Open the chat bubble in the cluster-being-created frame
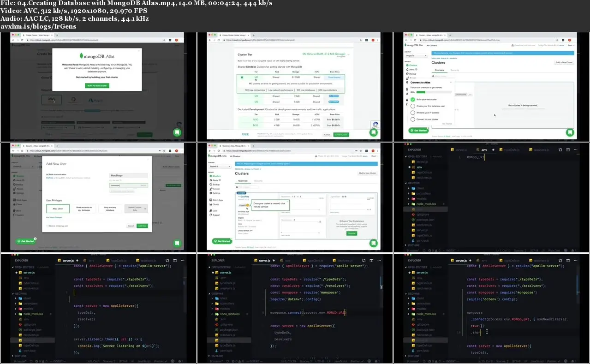The width and height of the screenshot is (590, 364). [x=570, y=132]
